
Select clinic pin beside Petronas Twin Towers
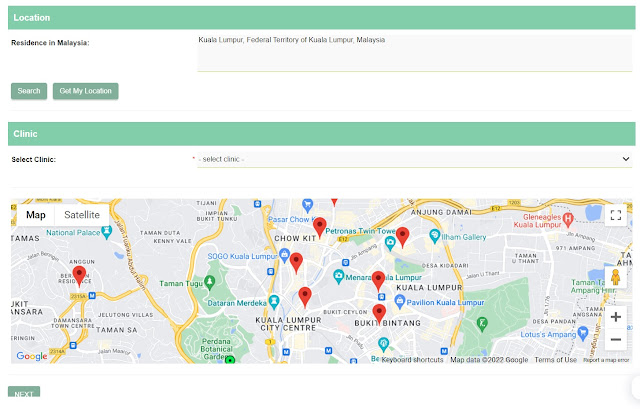(x=402, y=237)
